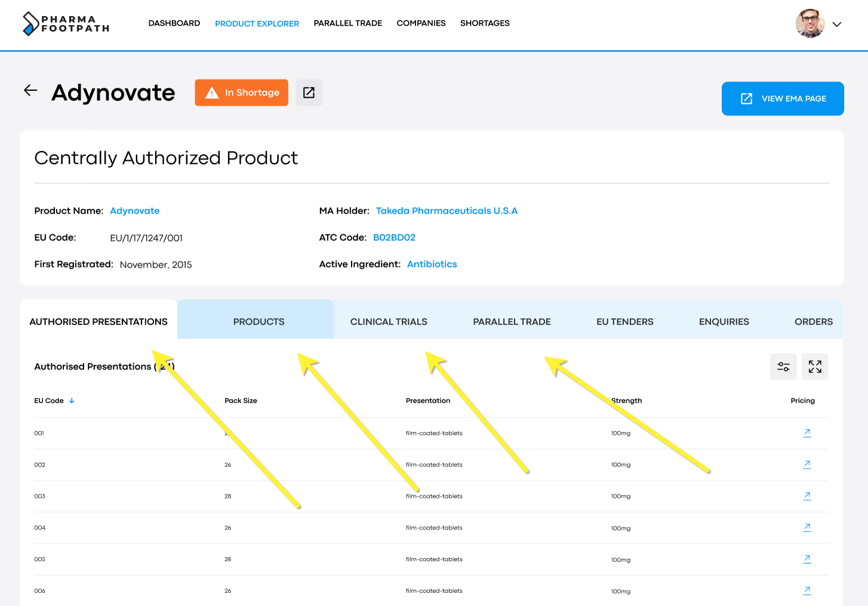The width and height of the screenshot is (868, 606).
Task: Open pricing link for row 004
Action: (x=807, y=528)
